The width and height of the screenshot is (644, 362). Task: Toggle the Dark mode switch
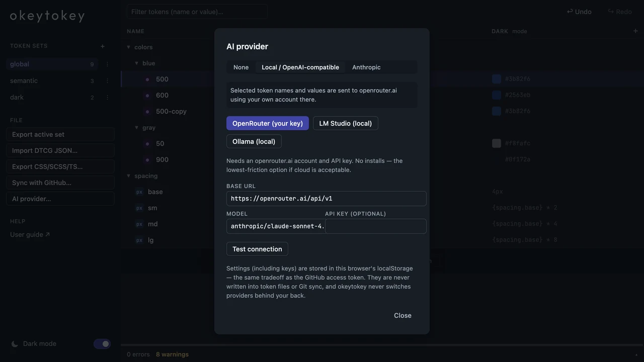pyautogui.click(x=102, y=344)
